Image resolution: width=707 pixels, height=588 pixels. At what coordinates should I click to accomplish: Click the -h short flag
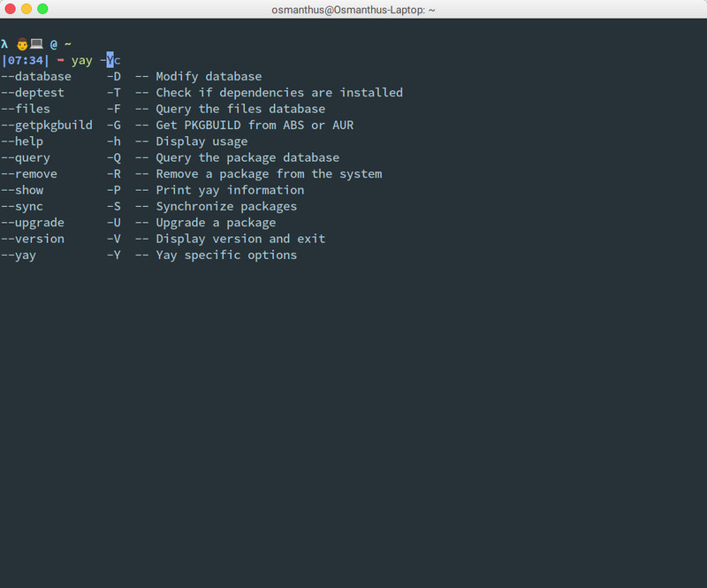coord(114,141)
